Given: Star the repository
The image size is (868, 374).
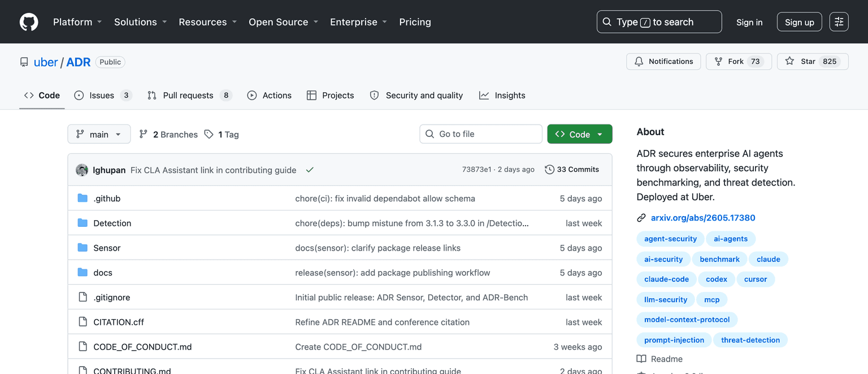Looking at the screenshot, I should tap(813, 62).
